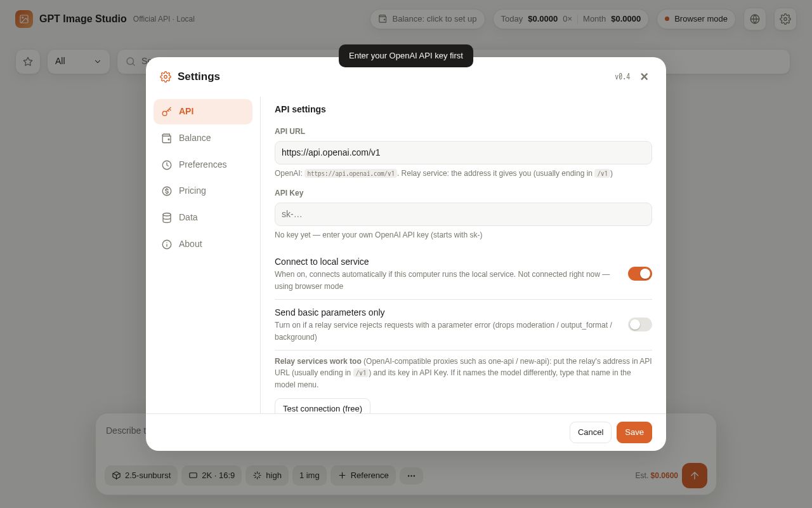This screenshot has width=812, height=508.
Task: Open the language globe icon
Action: pos(755,19)
